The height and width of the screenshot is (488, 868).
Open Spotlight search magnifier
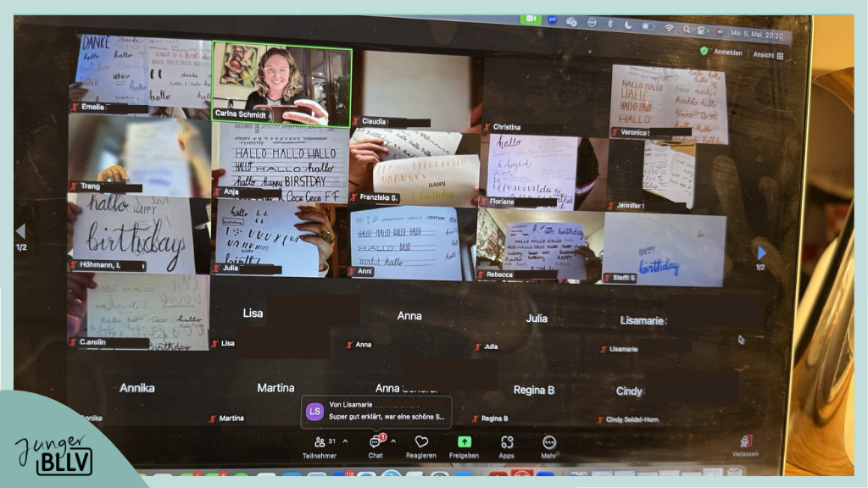687,30
